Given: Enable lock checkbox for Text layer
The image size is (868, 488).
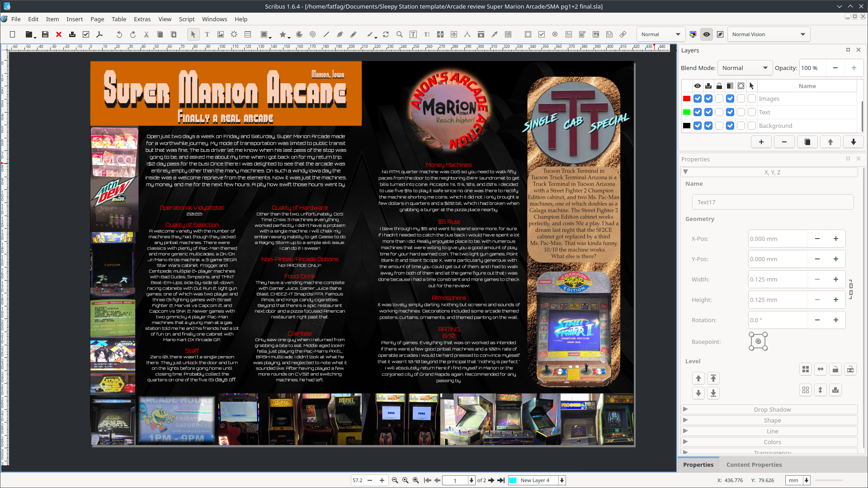Looking at the screenshot, I should coord(719,112).
